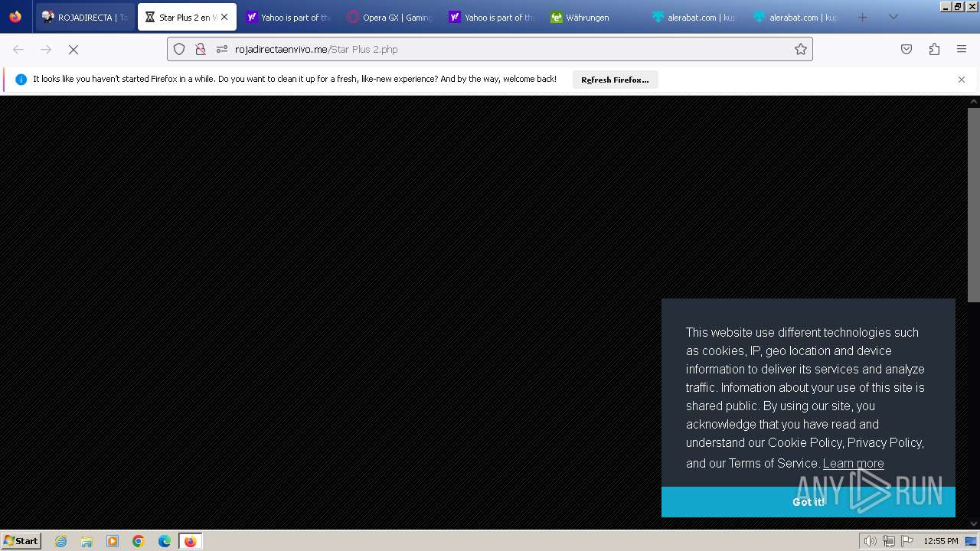Stop loading the page
980x551 pixels.
click(73, 49)
